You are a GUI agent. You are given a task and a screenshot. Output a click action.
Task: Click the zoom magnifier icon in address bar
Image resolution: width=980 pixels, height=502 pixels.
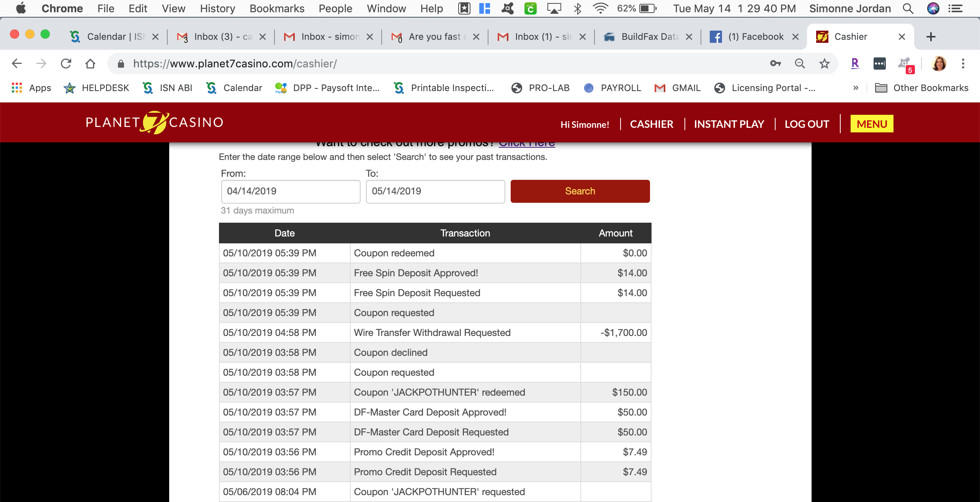click(800, 64)
